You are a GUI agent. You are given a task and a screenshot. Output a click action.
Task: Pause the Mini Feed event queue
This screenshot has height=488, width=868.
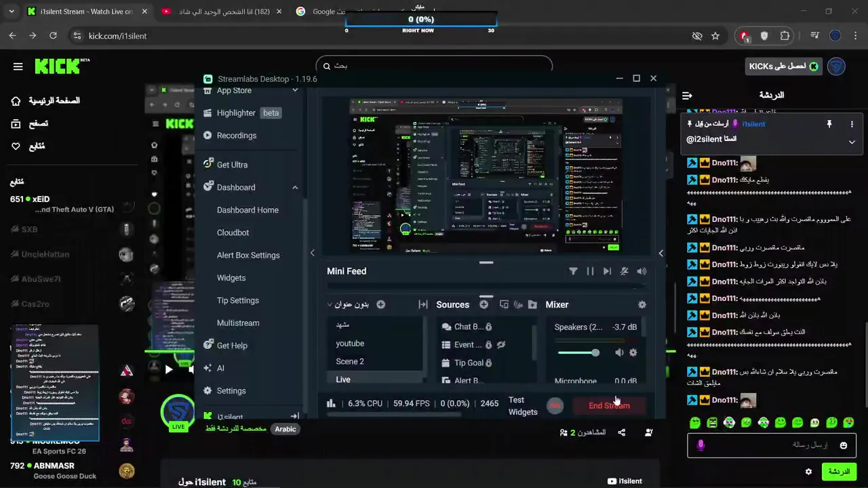(590, 271)
